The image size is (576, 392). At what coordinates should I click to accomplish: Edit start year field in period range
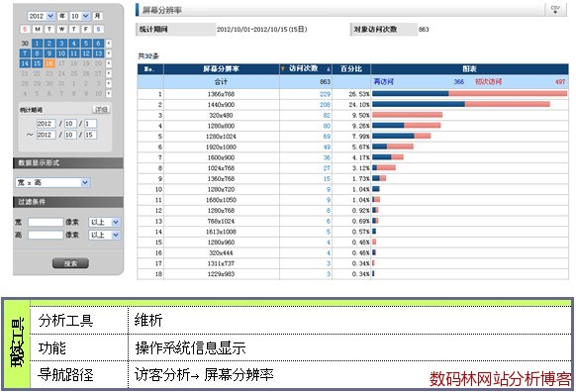click(46, 124)
